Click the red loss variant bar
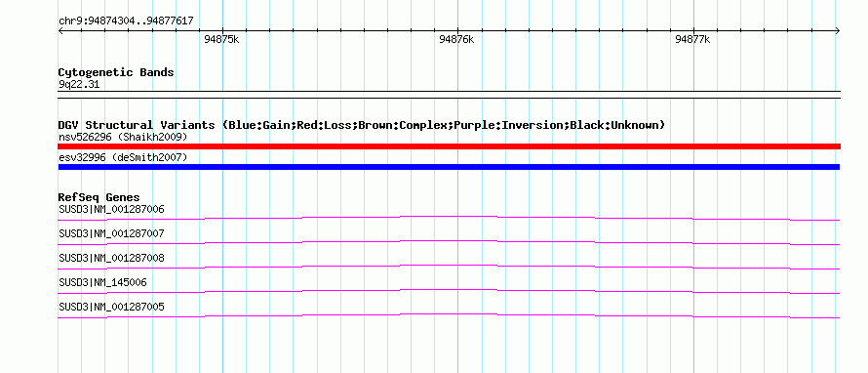This screenshot has width=868, height=373. coord(450,146)
